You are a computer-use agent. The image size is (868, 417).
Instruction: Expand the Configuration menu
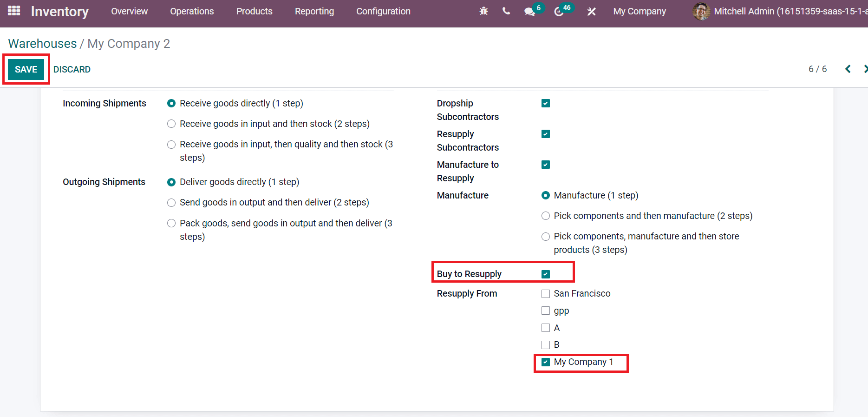click(x=383, y=12)
